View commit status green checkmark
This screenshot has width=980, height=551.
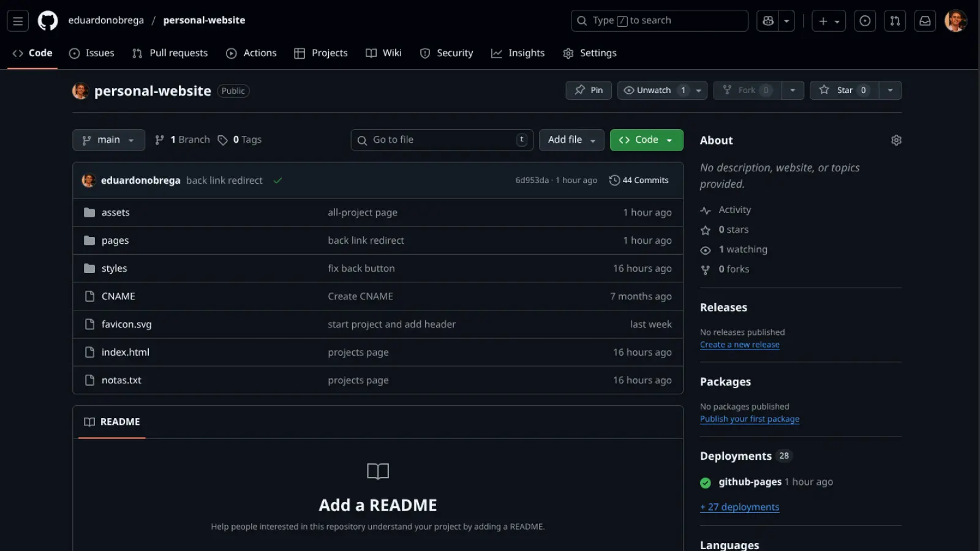tap(277, 181)
